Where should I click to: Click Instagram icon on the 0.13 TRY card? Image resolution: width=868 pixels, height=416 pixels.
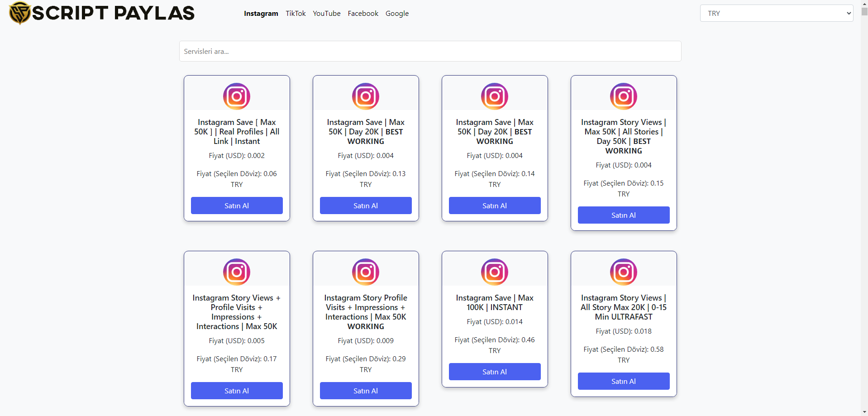click(366, 96)
